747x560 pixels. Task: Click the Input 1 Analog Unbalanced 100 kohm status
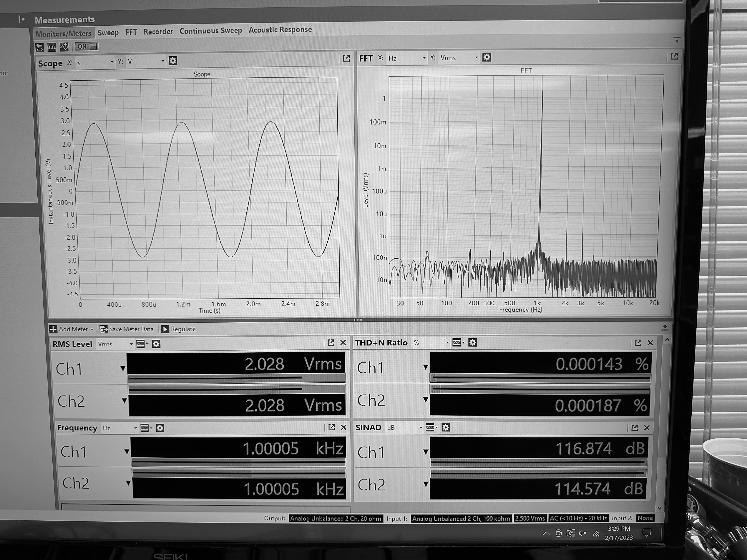tap(461, 518)
